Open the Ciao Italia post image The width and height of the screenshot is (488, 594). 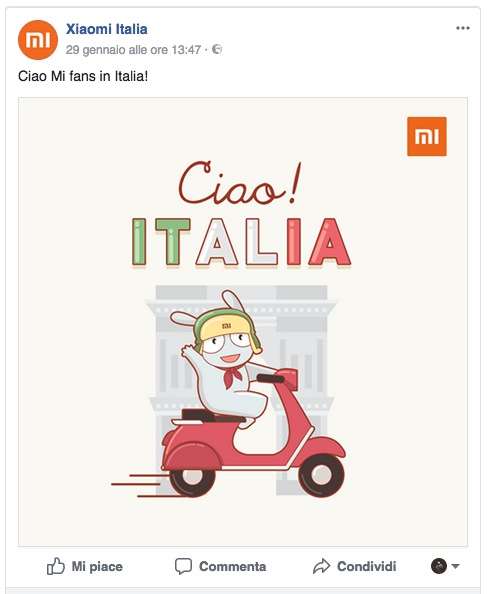click(243, 322)
